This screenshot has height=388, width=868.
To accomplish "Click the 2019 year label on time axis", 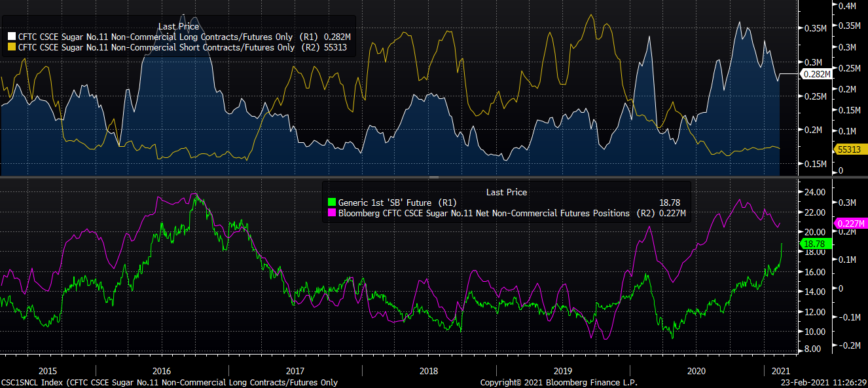I will pyautogui.click(x=562, y=370).
